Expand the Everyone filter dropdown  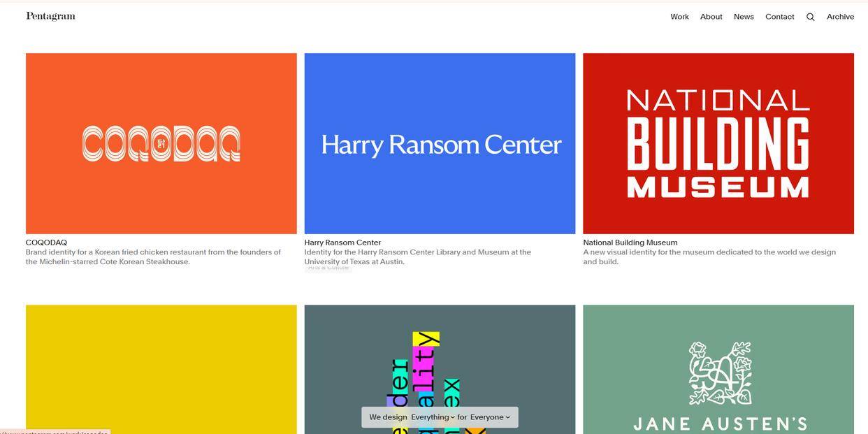(x=490, y=417)
